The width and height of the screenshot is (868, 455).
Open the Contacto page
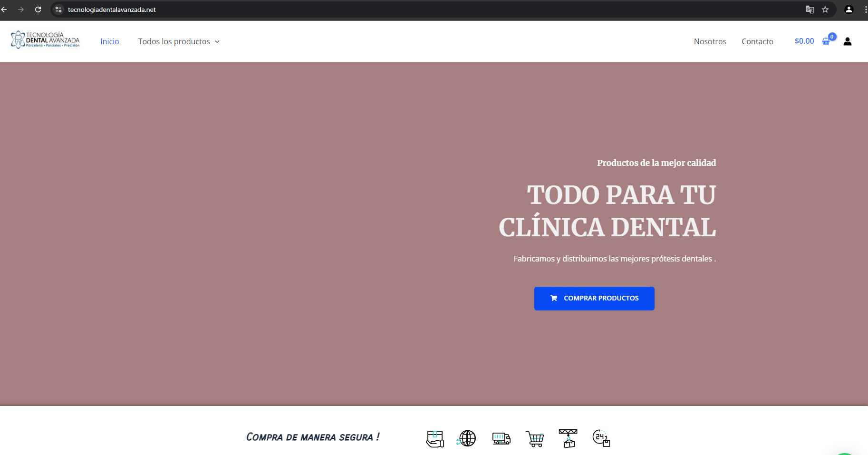pyautogui.click(x=757, y=41)
